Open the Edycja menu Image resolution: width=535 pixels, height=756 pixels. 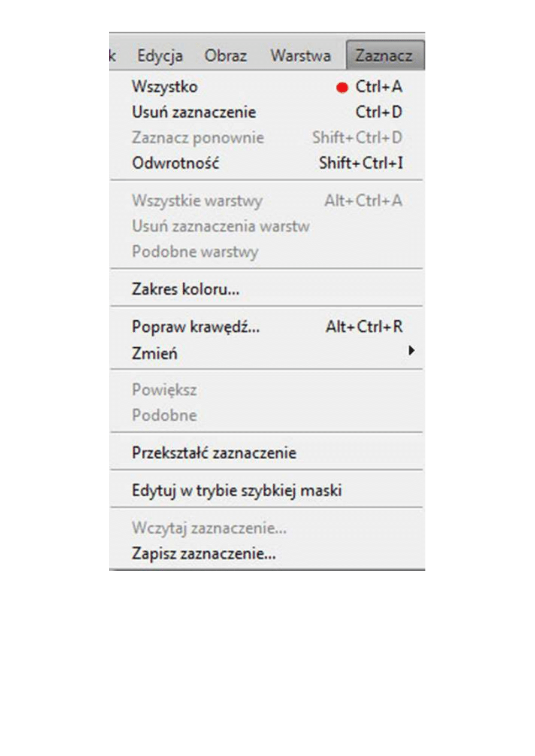click(160, 56)
